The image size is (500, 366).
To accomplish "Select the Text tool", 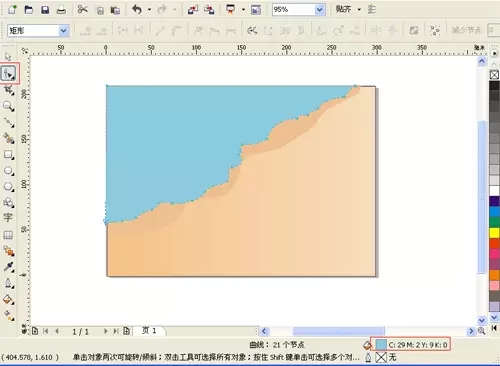I will click(8, 218).
